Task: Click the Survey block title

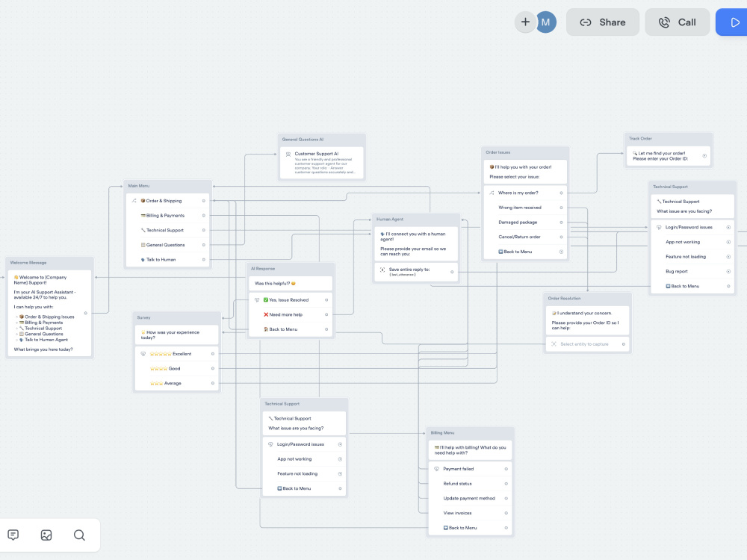Action: tap(143, 317)
